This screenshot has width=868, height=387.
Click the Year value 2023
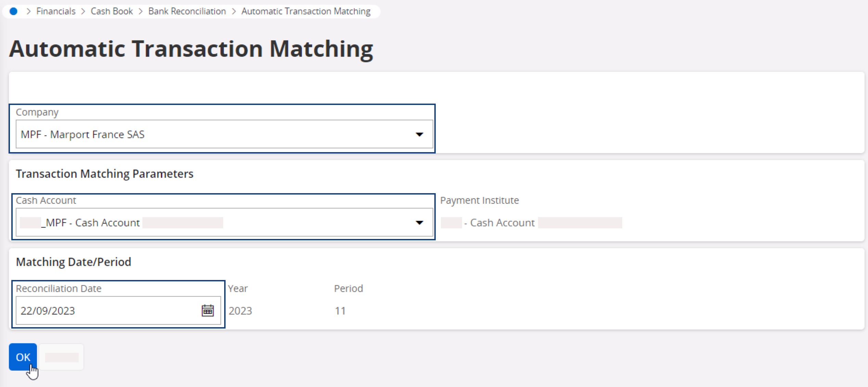point(240,311)
